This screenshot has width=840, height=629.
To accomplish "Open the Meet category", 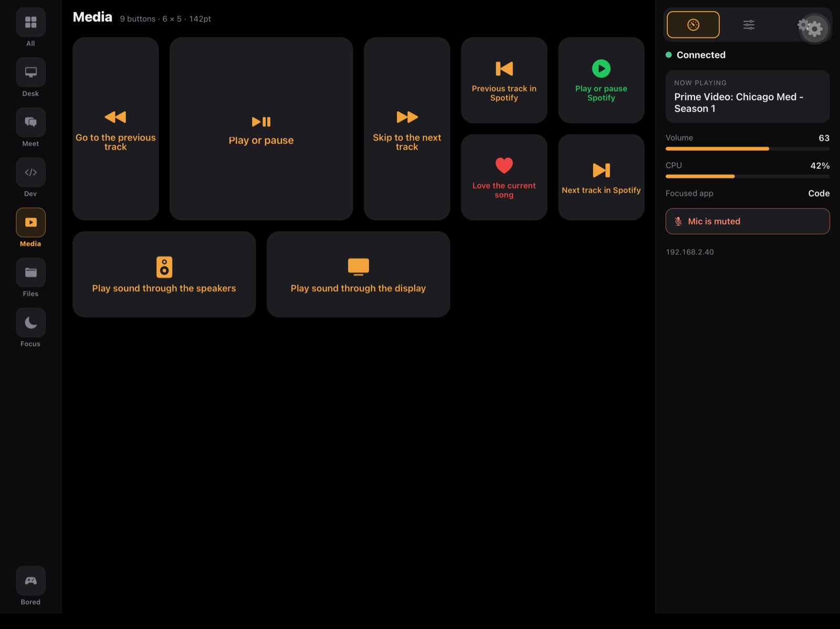I will pyautogui.click(x=30, y=122).
